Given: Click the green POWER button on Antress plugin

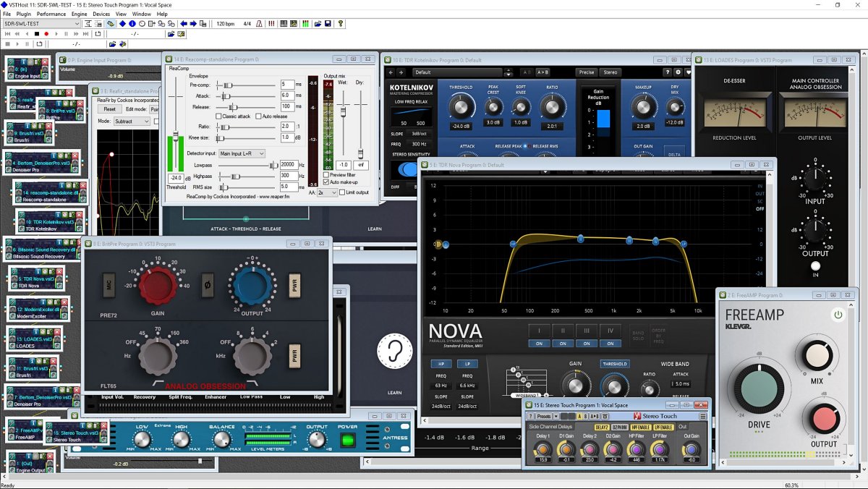Looking at the screenshot, I should tap(349, 441).
